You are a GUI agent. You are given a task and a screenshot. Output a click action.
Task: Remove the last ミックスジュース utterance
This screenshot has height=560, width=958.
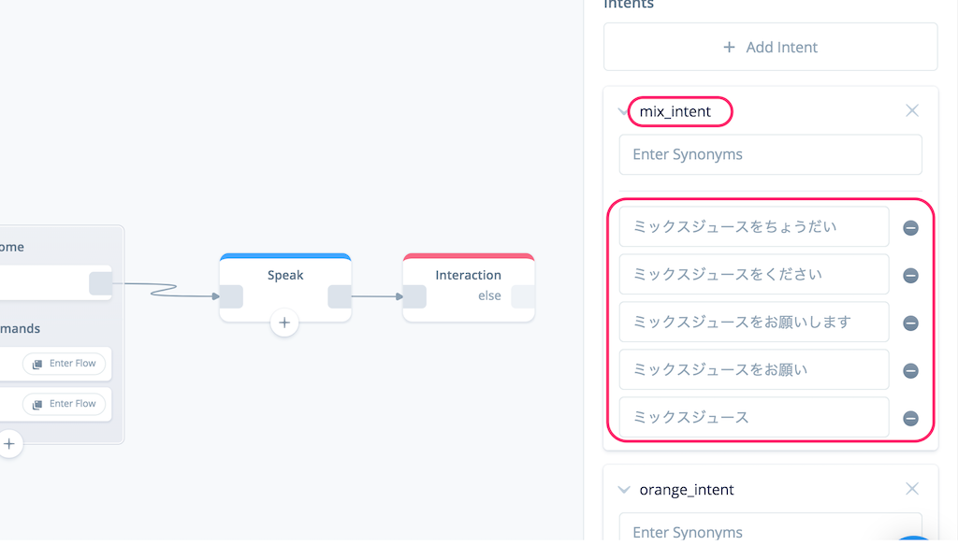(910, 419)
